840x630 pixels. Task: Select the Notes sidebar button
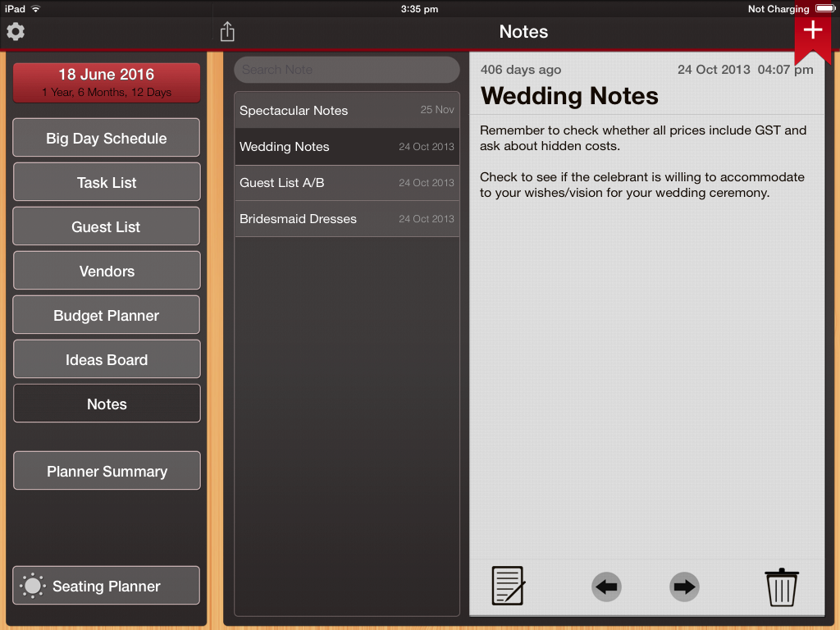pyautogui.click(x=107, y=404)
